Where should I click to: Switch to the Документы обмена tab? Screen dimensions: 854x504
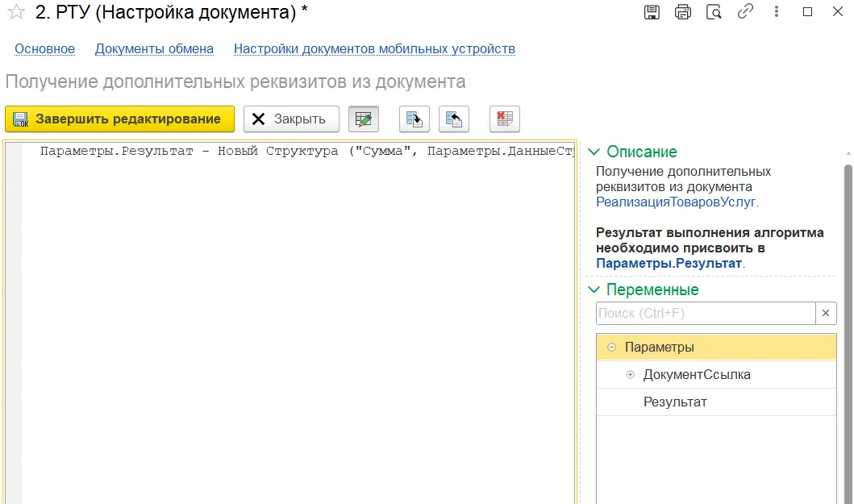154,49
